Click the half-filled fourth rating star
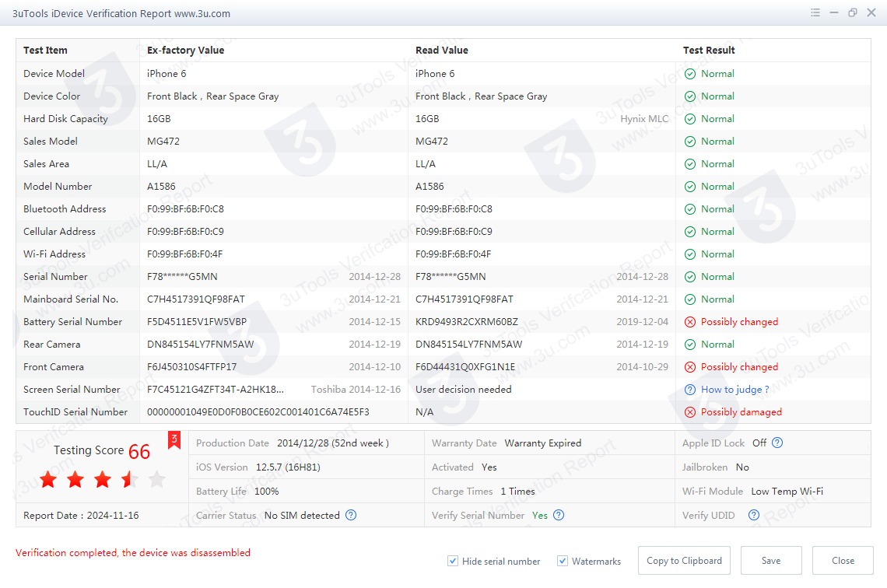The width and height of the screenshot is (887, 588). click(x=129, y=479)
